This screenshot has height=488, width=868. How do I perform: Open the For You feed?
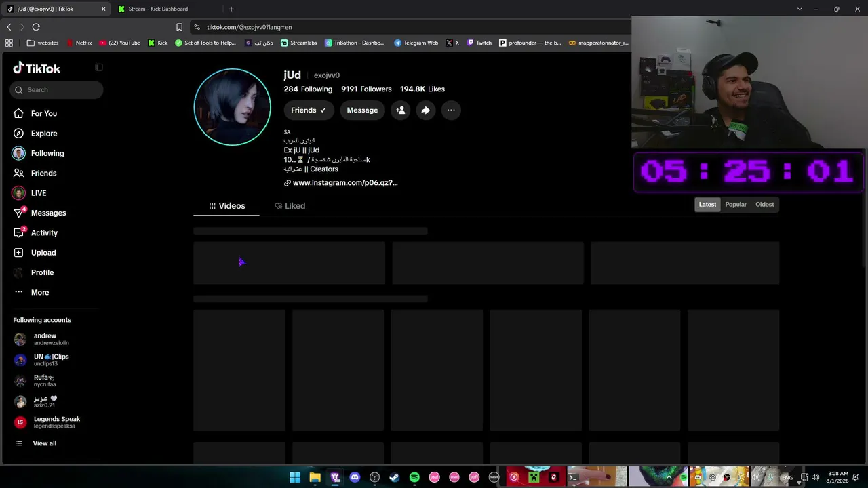pyautogui.click(x=44, y=113)
